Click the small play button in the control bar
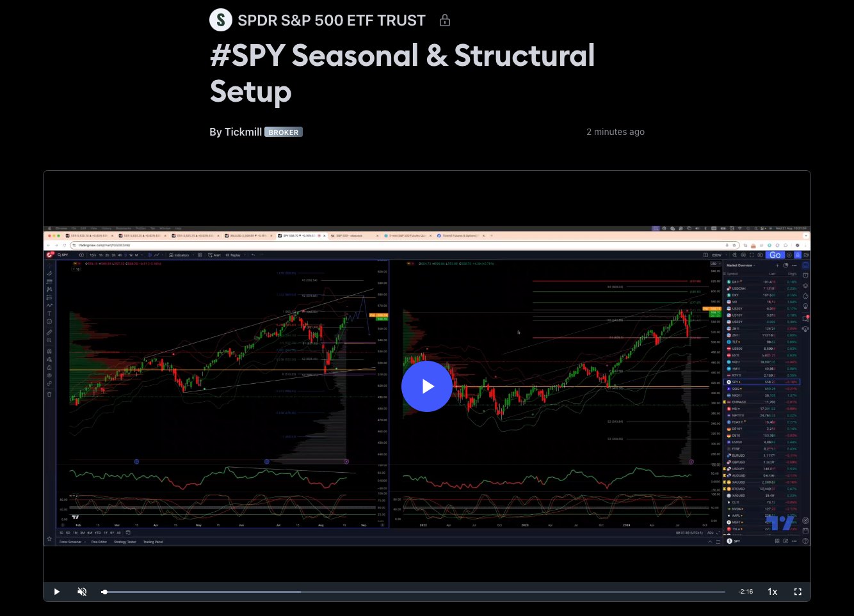Image resolution: width=854 pixels, height=616 pixels. point(57,592)
